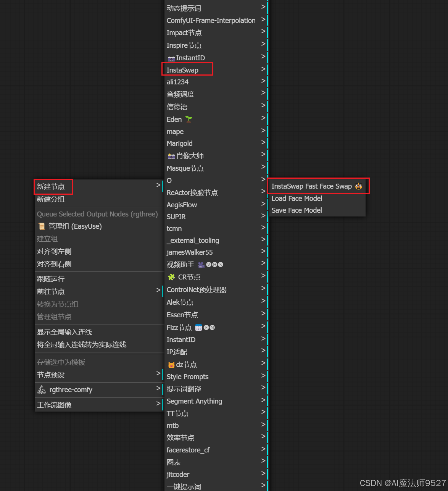Click video camera icon beside 视频助手
This screenshot has height=491, width=448.
(201, 265)
